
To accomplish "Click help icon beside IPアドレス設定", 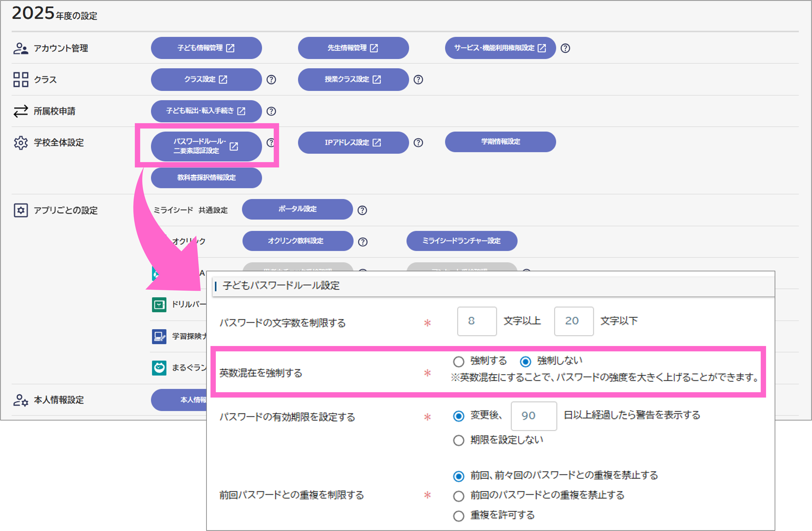I will pyautogui.click(x=418, y=143).
